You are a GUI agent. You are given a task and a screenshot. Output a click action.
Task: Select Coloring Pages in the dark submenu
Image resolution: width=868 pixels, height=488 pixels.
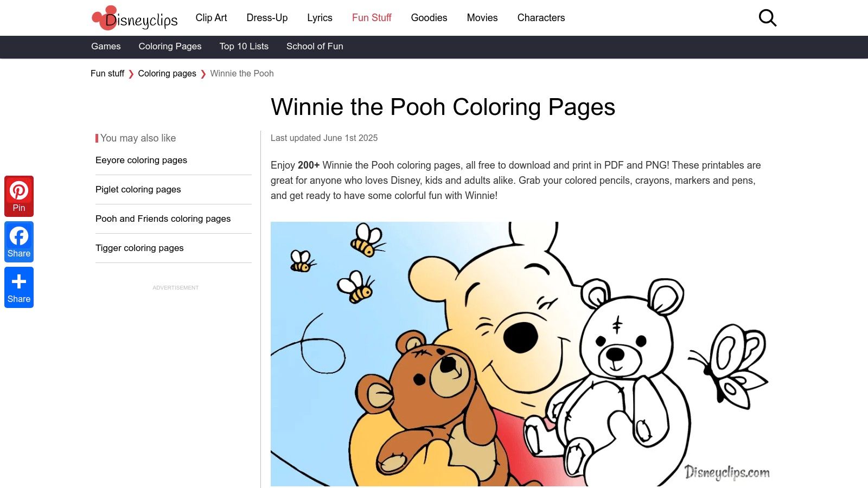(x=170, y=47)
